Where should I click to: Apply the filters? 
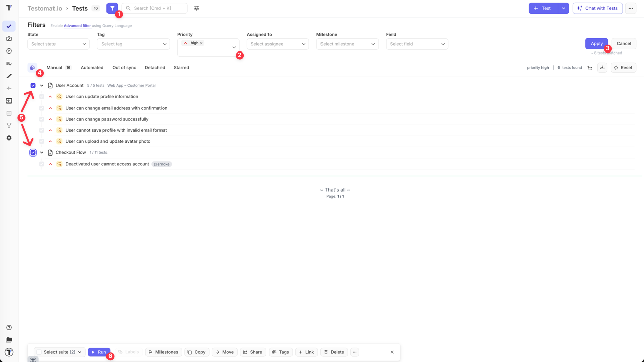(597, 44)
